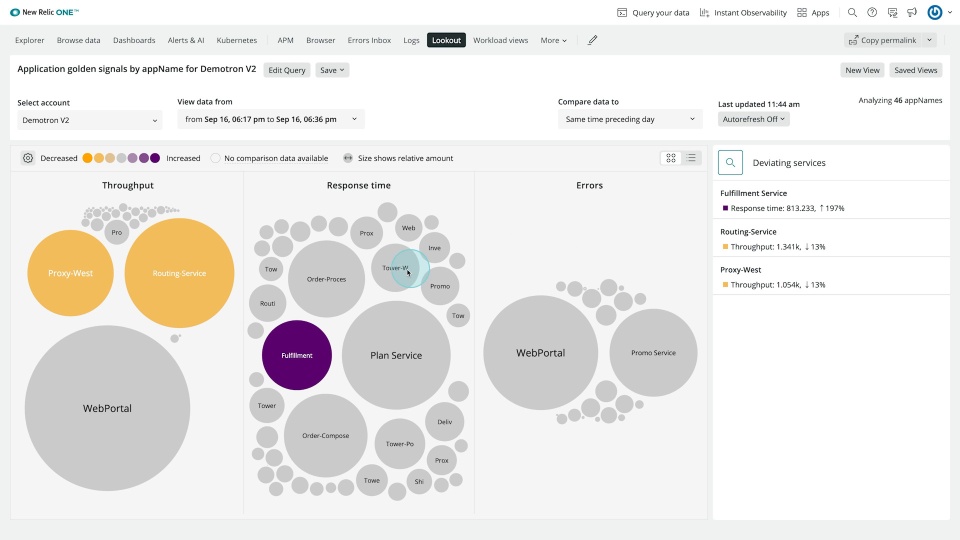The height and width of the screenshot is (540, 960).
Task: Click the New Relic ONE logo
Action: tap(44, 12)
